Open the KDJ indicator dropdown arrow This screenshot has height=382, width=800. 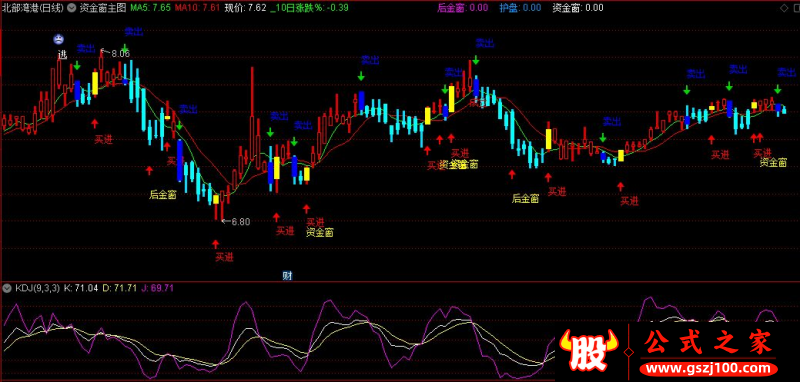[7, 288]
